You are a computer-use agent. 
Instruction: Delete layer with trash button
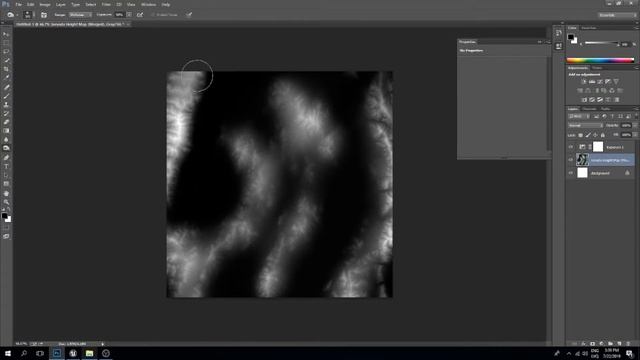coord(628,344)
